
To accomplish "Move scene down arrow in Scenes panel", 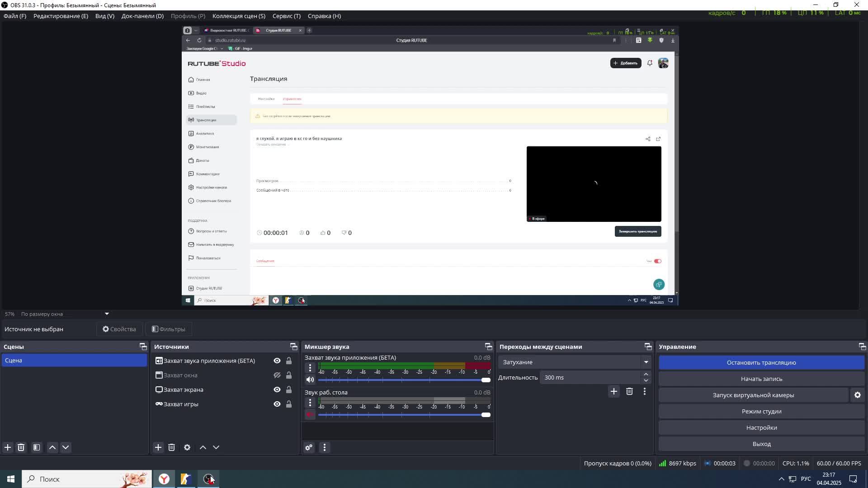I will 66,447.
